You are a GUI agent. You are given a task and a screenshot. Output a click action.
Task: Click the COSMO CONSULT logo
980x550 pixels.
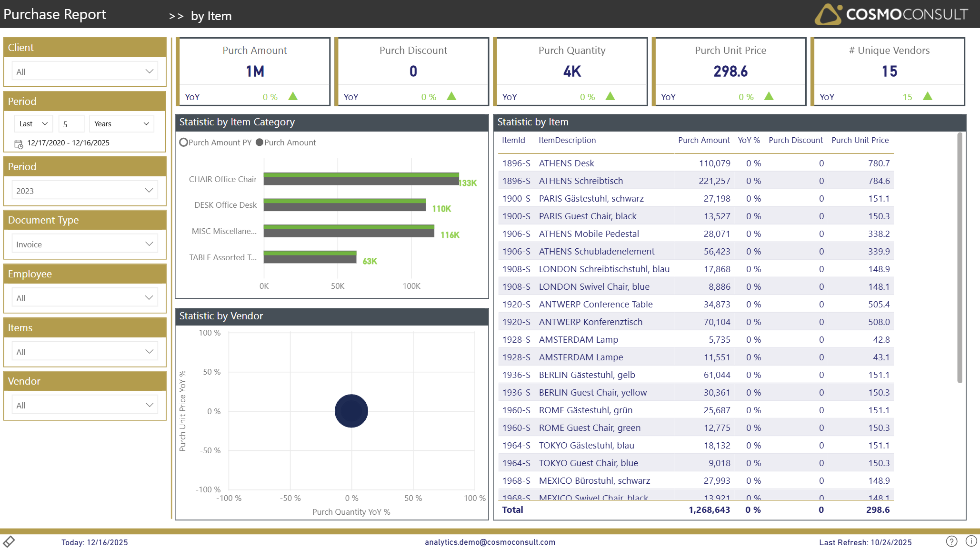891,14
